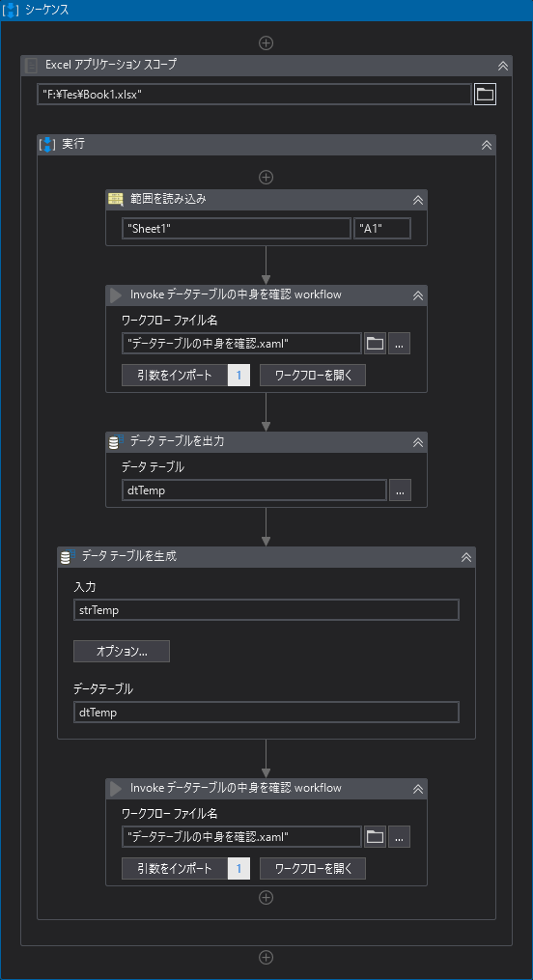Click workflow file name field in first Invoke
Viewport: 533px width, 980px height.
pos(241,343)
